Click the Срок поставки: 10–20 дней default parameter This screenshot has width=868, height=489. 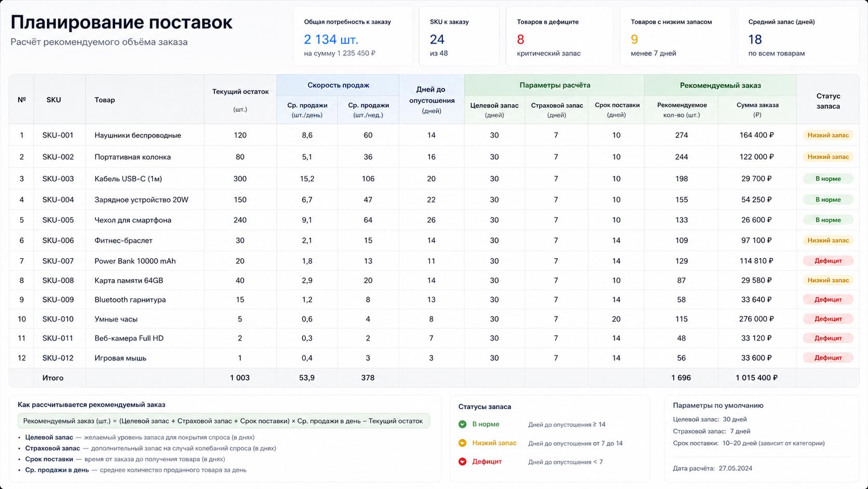coord(749,443)
